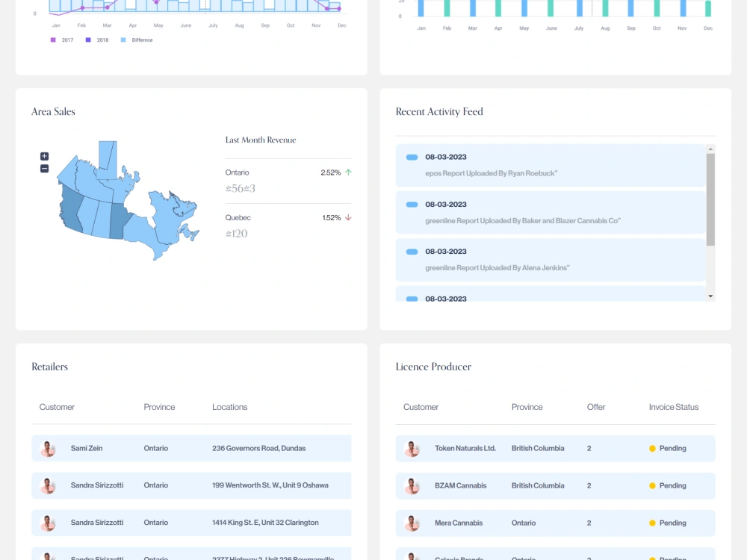Click the 2.52% Ontario change value
Viewport: 747px width, 560px height.
(x=331, y=172)
